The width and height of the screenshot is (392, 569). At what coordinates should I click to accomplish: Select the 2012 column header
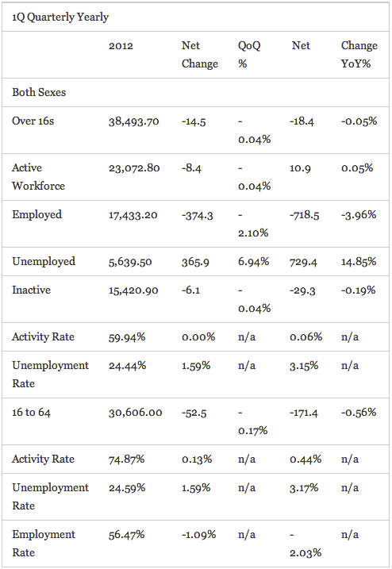coord(121,46)
